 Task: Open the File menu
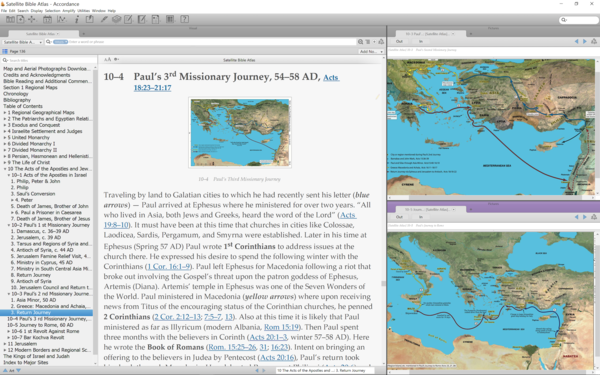(4, 11)
